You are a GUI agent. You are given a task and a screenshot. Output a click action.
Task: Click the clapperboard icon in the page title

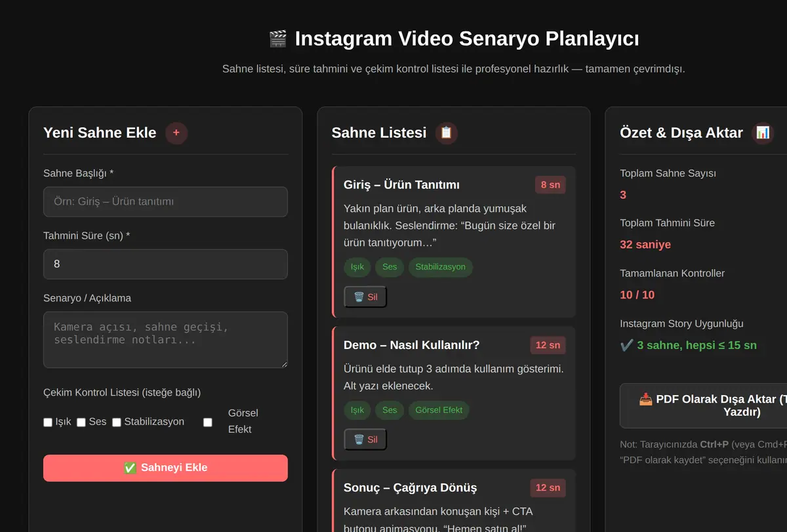pos(278,39)
